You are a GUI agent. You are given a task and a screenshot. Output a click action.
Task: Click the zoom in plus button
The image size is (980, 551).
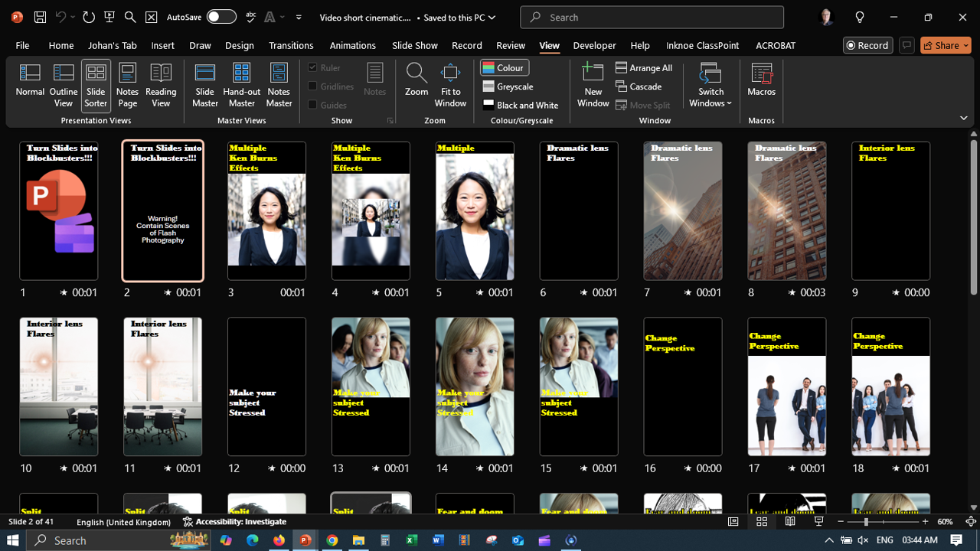pyautogui.click(x=925, y=522)
